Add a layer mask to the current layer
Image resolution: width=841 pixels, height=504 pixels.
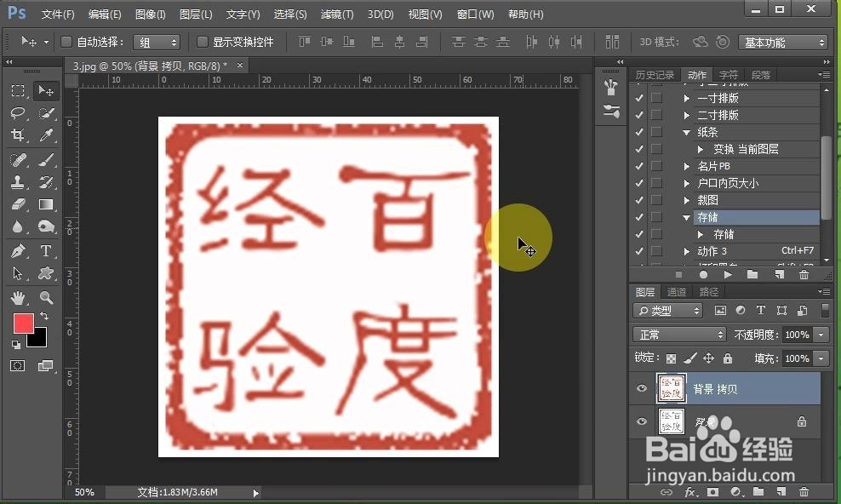click(x=712, y=492)
